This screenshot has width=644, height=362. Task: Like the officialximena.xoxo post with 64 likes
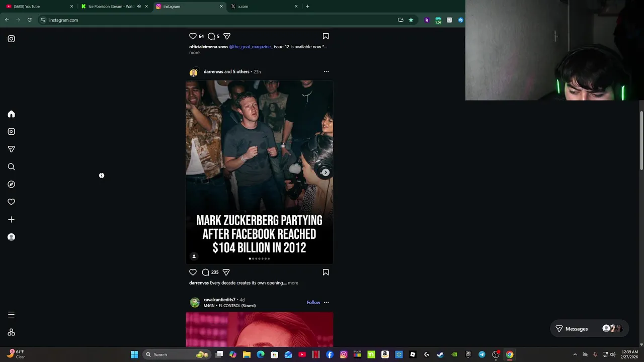pyautogui.click(x=193, y=36)
